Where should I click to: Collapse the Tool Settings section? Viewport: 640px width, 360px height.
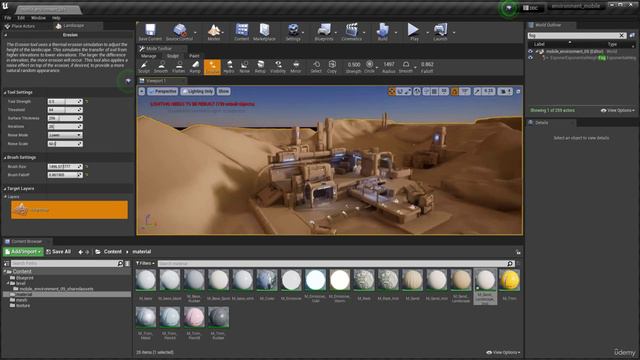click(x=5, y=93)
